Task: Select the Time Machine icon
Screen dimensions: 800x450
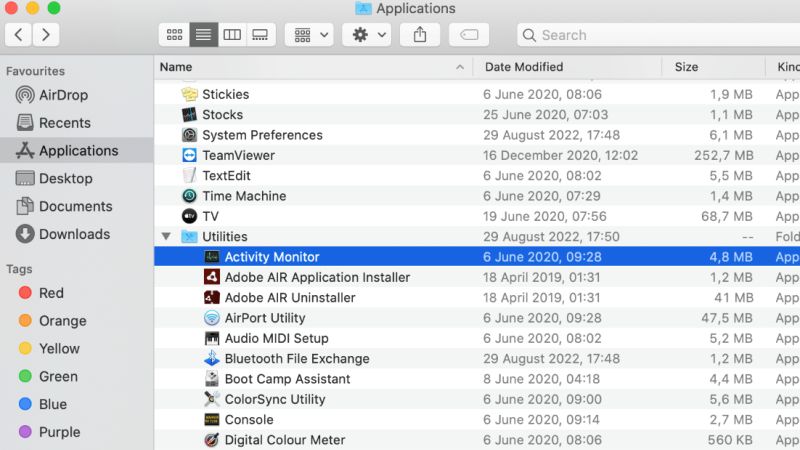Action: click(189, 196)
